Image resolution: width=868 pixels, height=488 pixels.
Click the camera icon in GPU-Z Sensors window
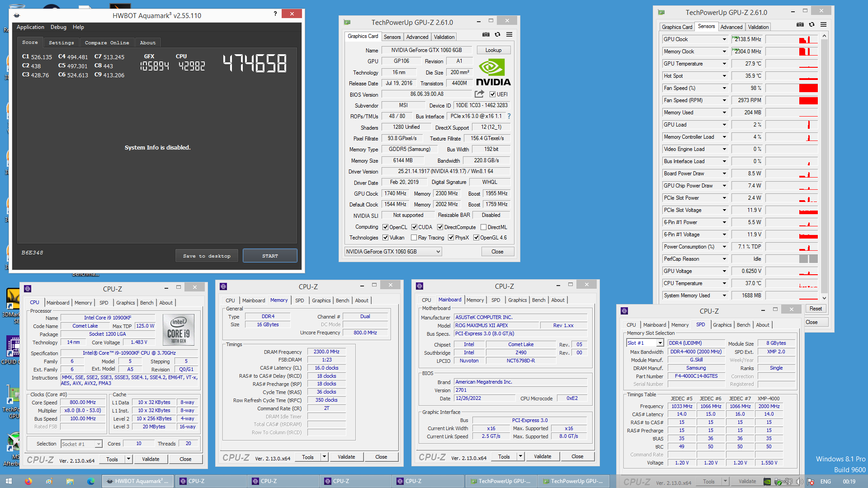point(800,24)
